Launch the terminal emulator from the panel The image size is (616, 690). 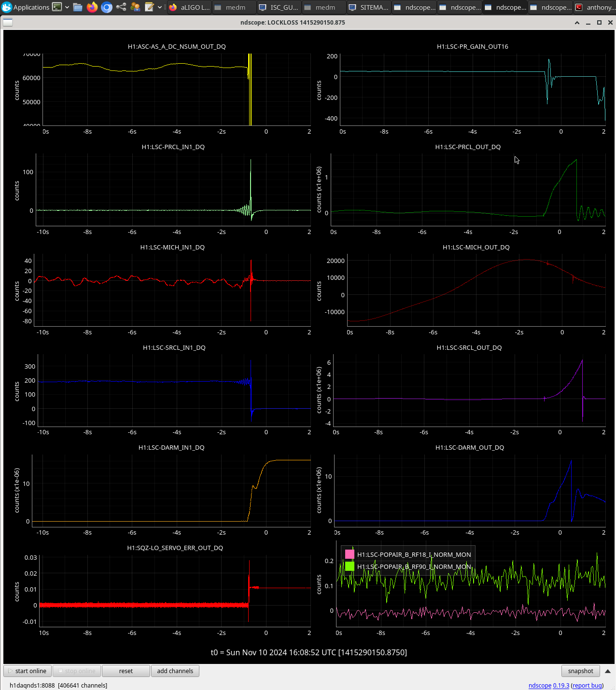[x=57, y=7]
